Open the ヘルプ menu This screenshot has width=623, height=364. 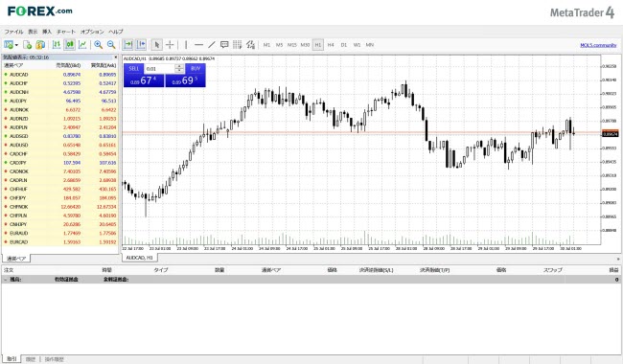point(116,32)
